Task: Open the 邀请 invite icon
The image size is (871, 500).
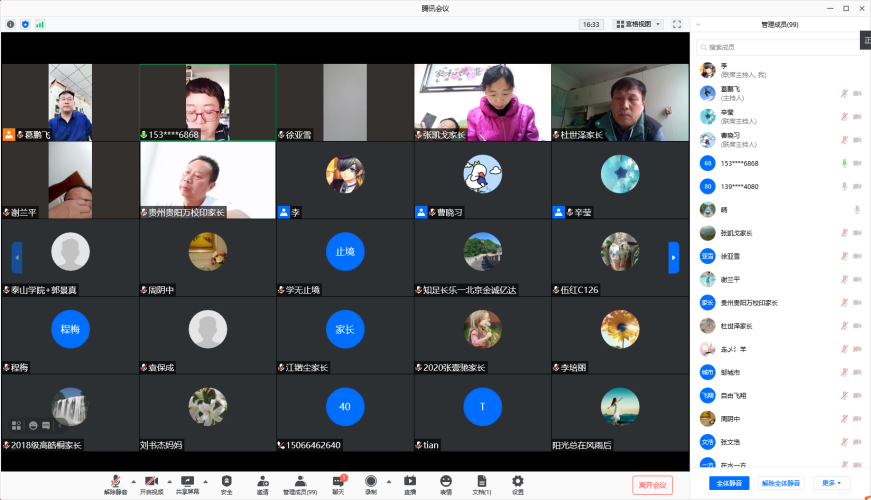Action: (x=262, y=481)
